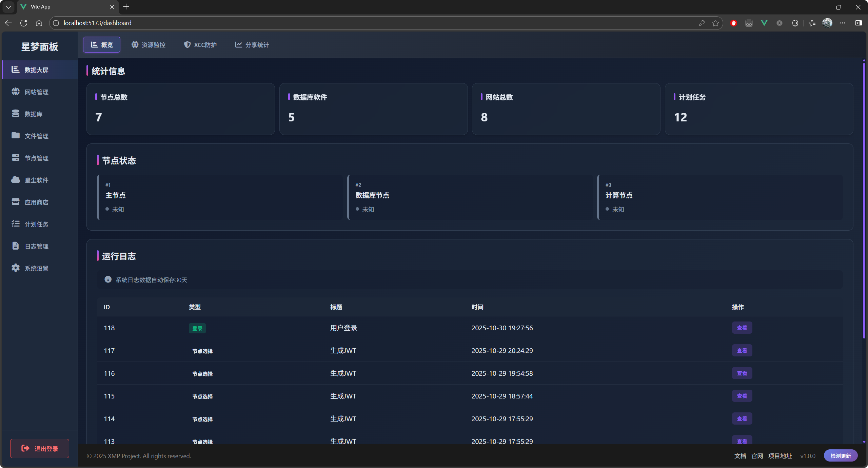Click the tab actions dropdown arrow in browser
Viewport: 868px width, 468px height.
8,7
